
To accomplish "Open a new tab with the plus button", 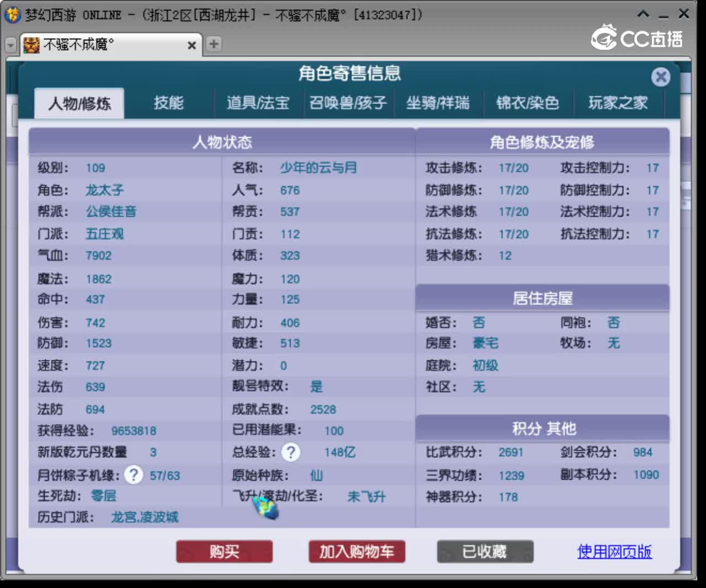I will (213, 44).
